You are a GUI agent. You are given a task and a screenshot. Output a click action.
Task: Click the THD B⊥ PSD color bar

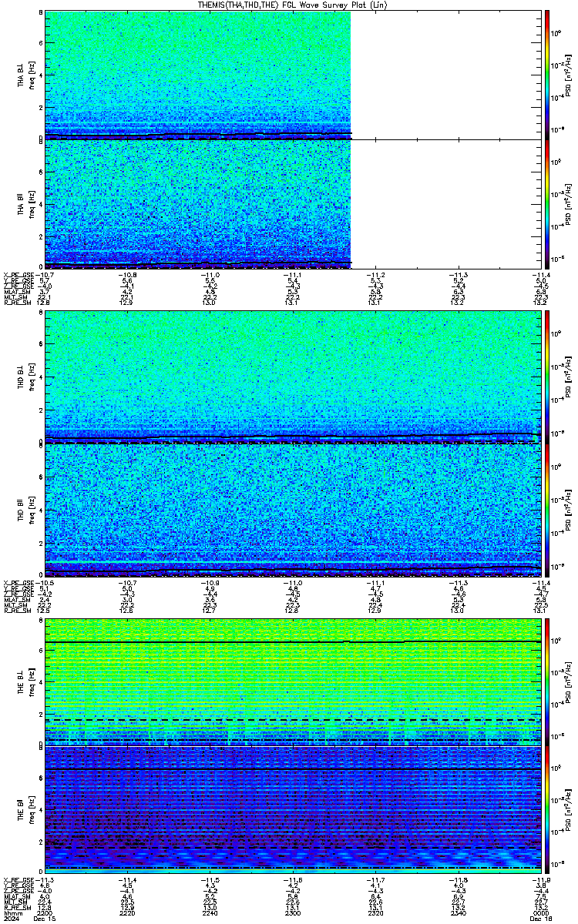(547, 377)
